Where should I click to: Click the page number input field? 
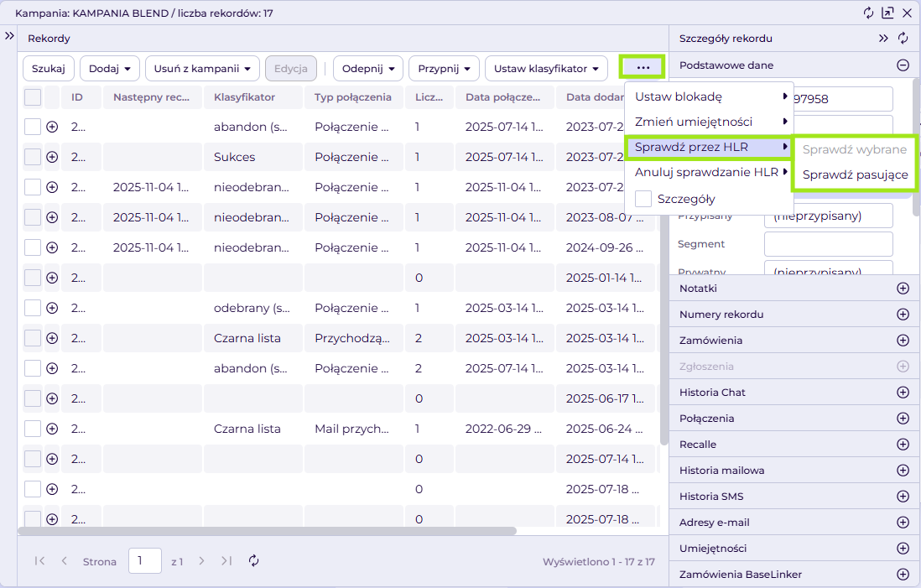[144, 561]
